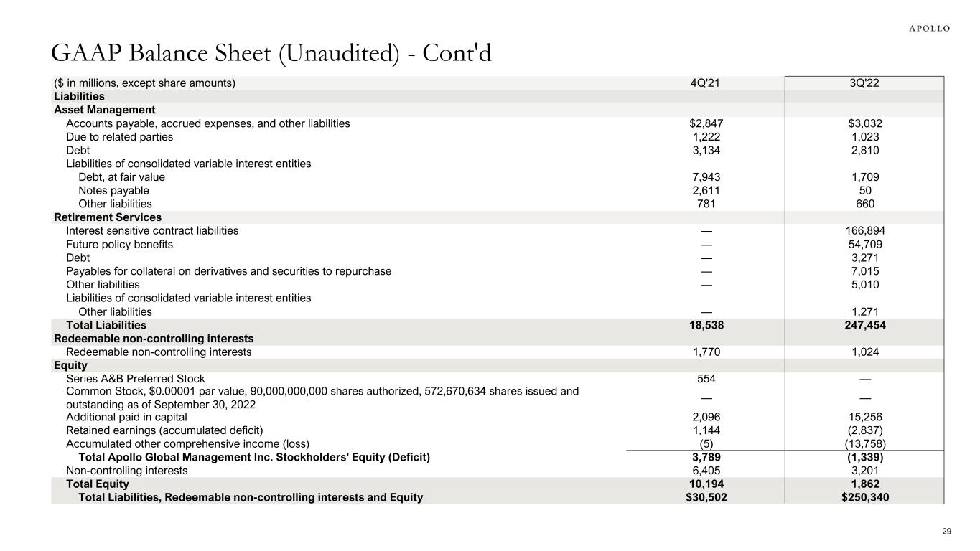Select the Non-controlling interests row under Stockholders' Equity
The height and width of the screenshot is (551, 980).
(126, 471)
